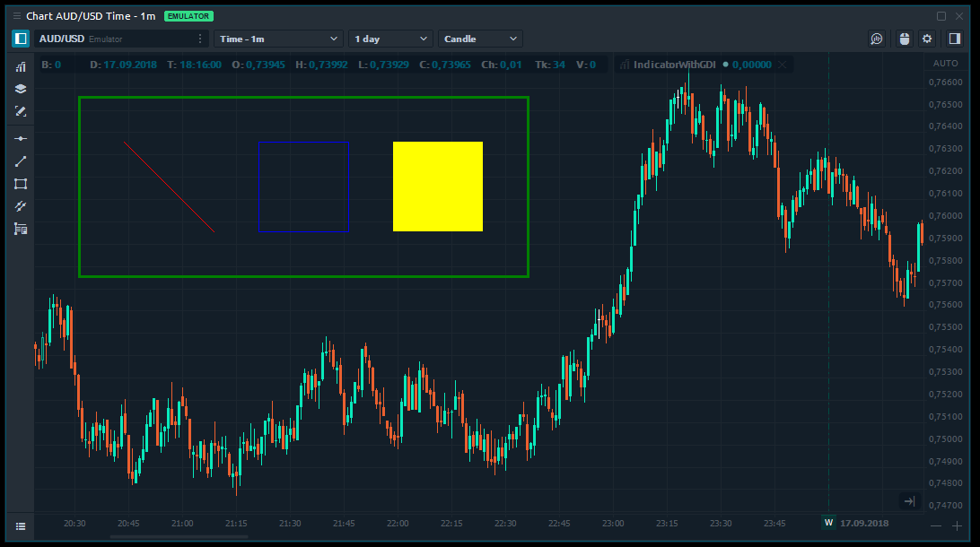Toggle the left drawing toolbar panel

point(21,39)
